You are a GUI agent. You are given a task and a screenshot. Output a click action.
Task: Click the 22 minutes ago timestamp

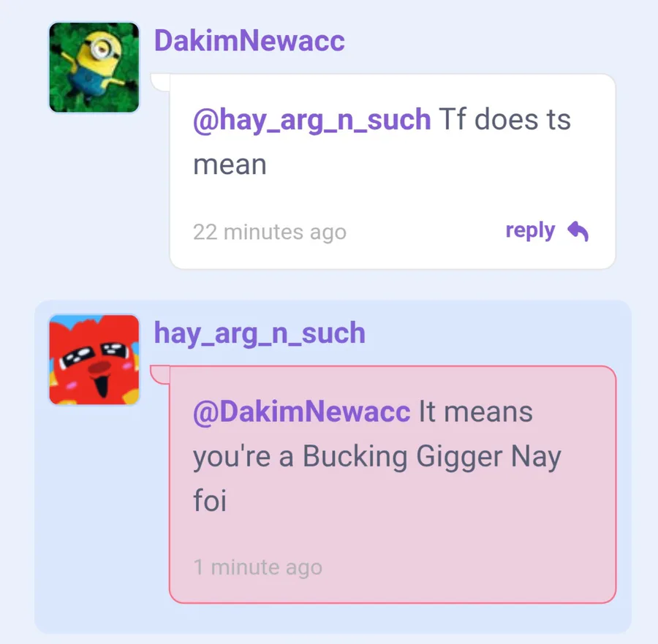point(269,232)
